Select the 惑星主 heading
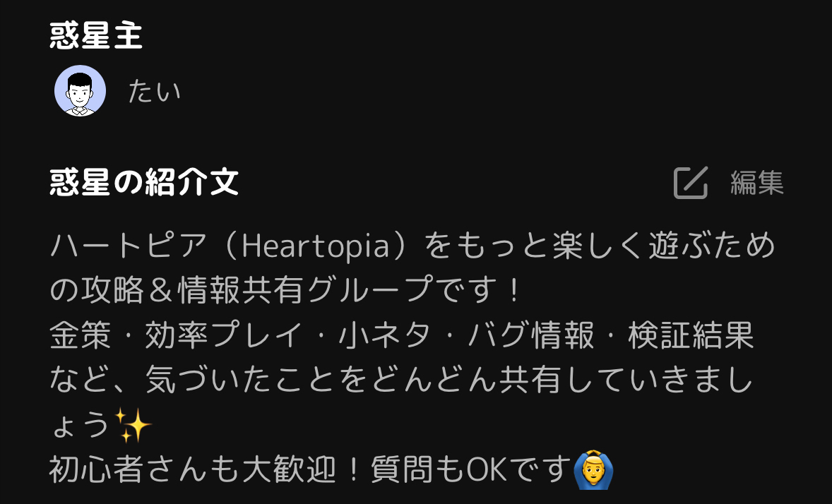Screen dimensions: 832x504 96,36
